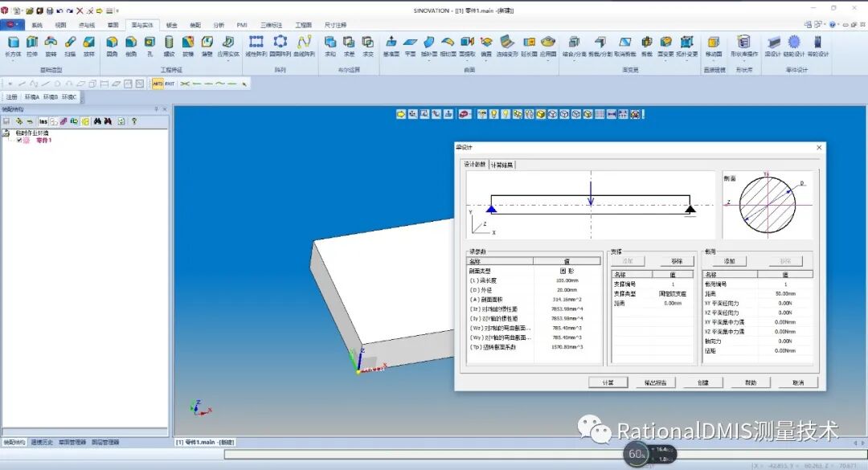
Task: Click the [1] 零件1.main document tab
Action: click(205, 443)
